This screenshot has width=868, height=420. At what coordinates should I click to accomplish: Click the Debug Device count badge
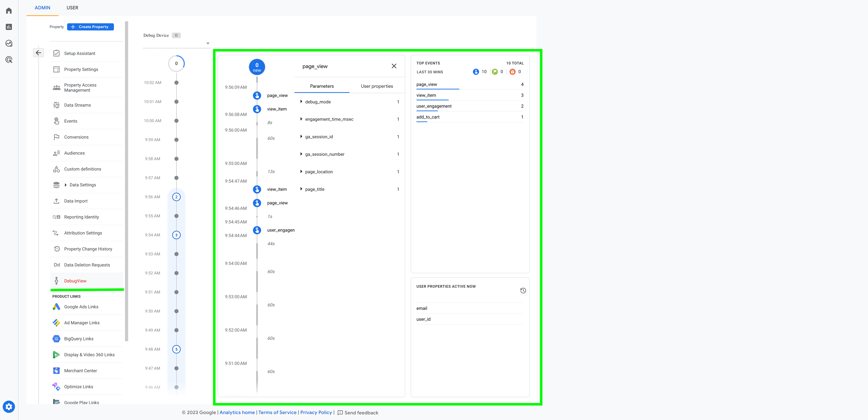[x=176, y=35]
